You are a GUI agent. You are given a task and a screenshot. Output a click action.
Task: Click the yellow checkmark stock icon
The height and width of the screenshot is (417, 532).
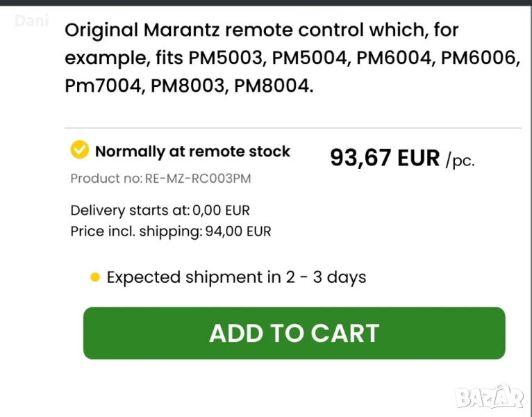[x=80, y=149]
